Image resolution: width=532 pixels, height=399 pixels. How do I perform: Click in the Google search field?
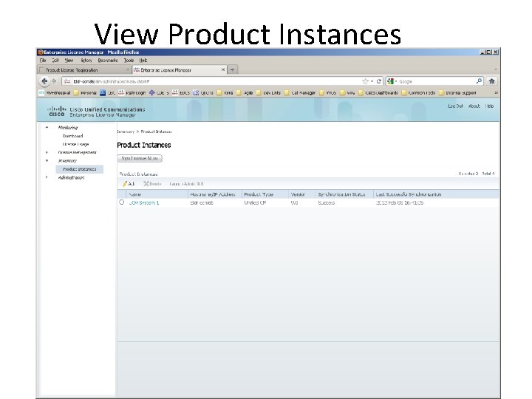[x=437, y=81]
